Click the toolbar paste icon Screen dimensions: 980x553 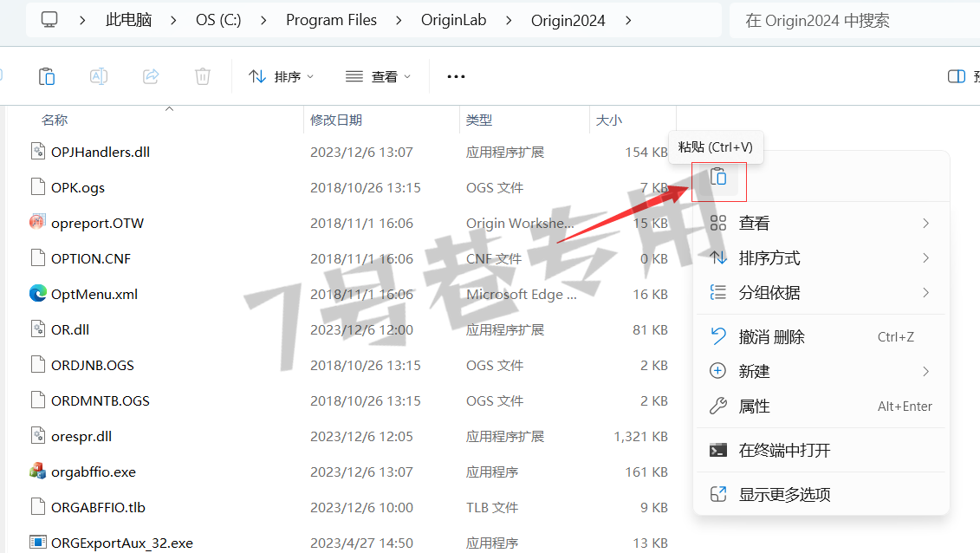coord(47,76)
